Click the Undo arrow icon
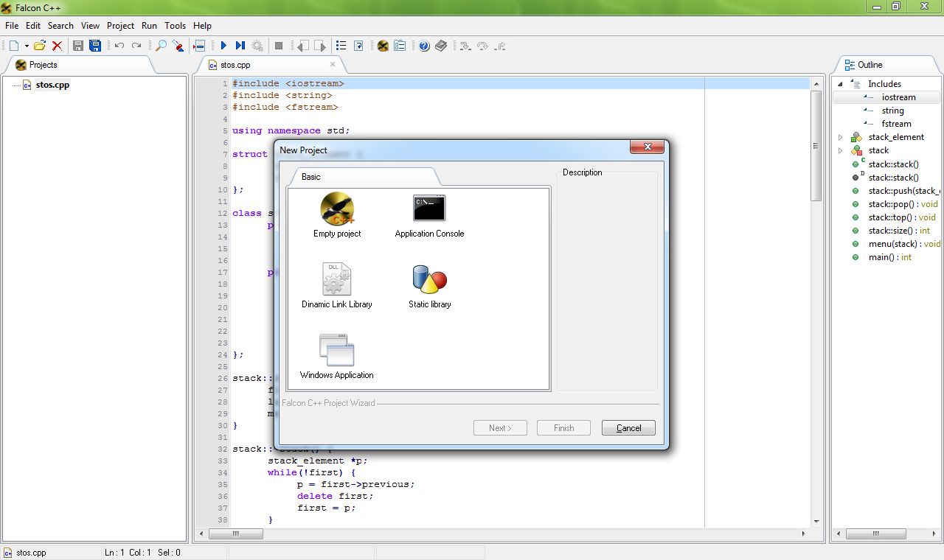This screenshot has height=560, width=944. [119, 46]
